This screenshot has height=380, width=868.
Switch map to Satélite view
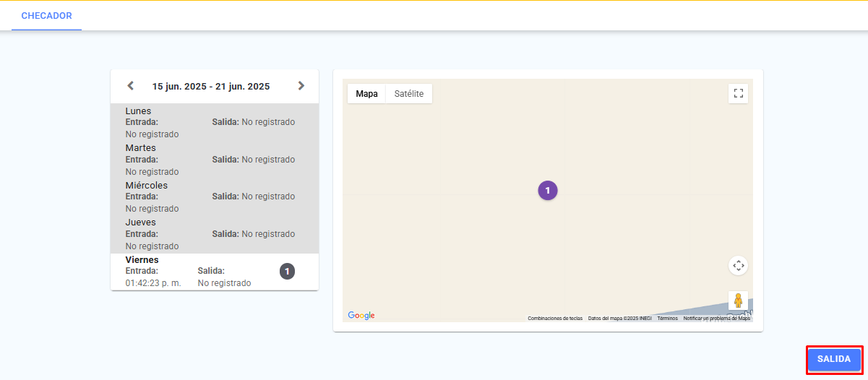[x=409, y=94]
